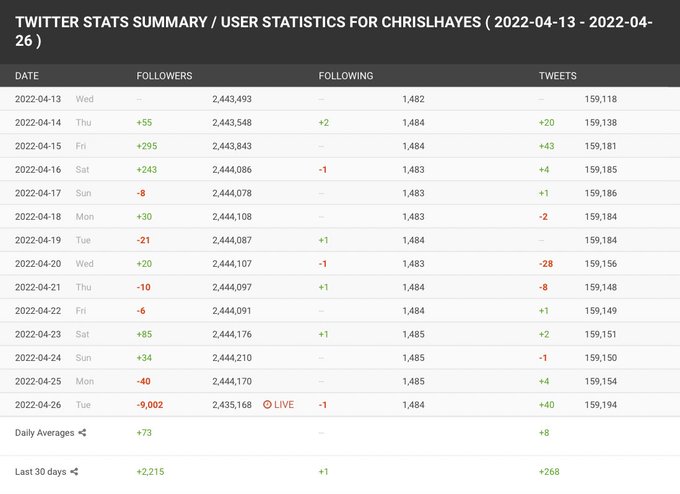The image size is (680, 494).
Task: Select the 2,435,168 follower count
Action: (232, 404)
